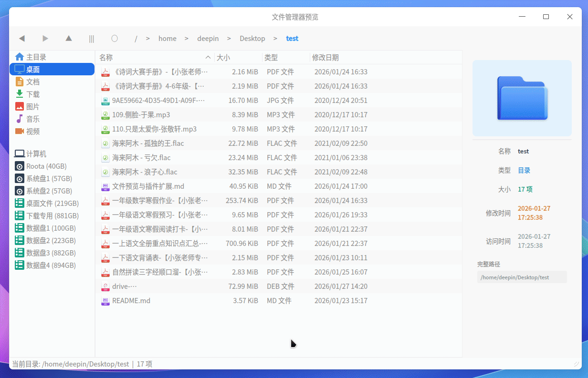Screen dimensions: 588x378
Task: Open 数据盘2 (223GB) volume
Action: tap(52, 240)
